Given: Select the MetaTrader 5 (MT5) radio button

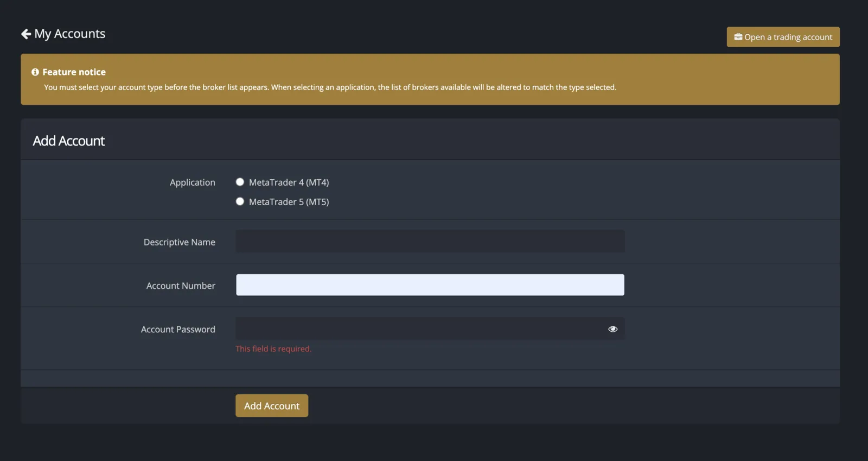Looking at the screenshot, I should point(240,201).
